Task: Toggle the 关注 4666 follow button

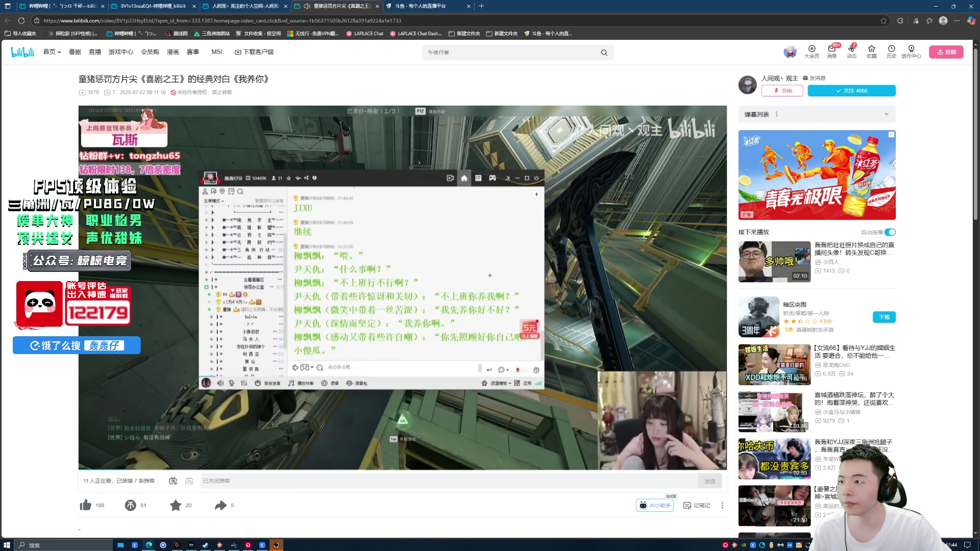Action: tap(851, 91)
